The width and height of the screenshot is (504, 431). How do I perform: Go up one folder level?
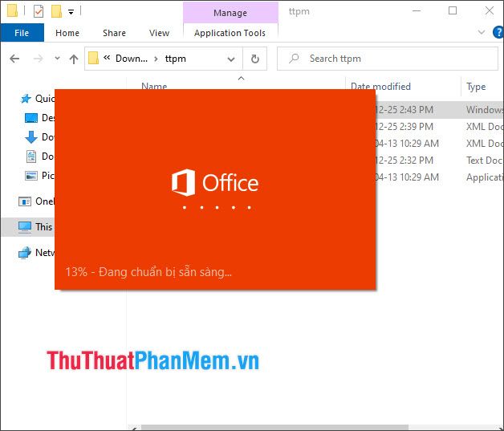74,59
